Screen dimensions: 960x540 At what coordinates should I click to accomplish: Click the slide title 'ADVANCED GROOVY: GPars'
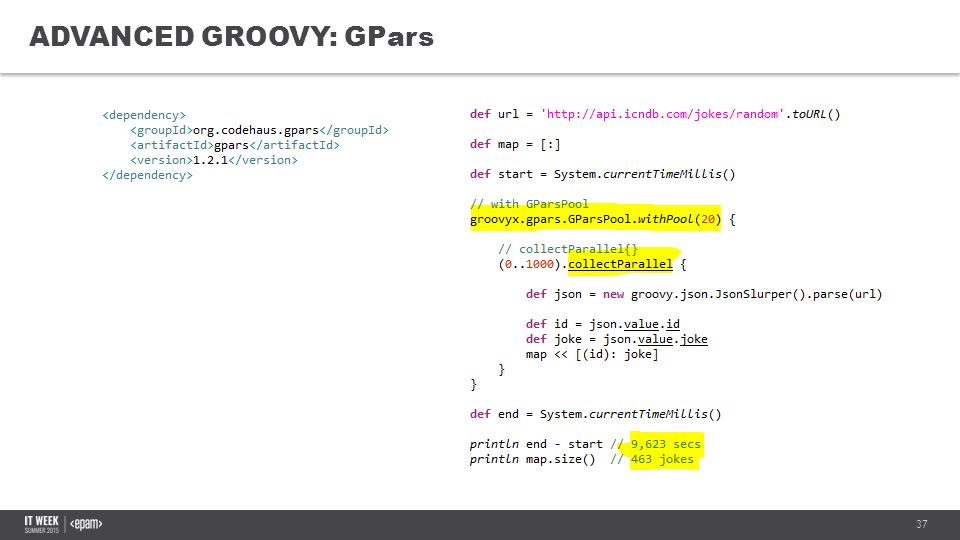231,37
